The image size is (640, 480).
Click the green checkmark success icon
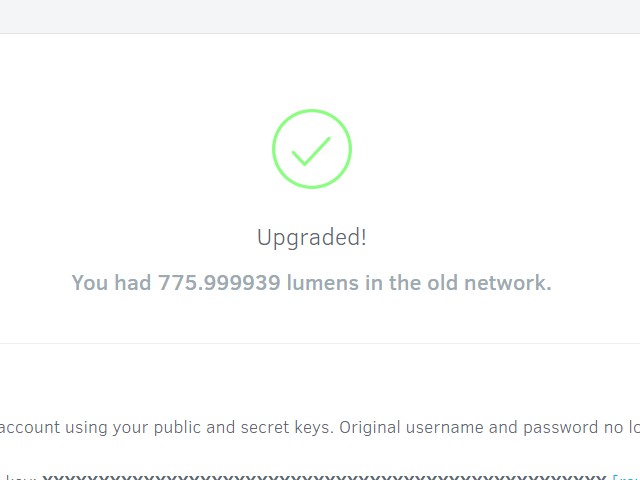[311, 151]
